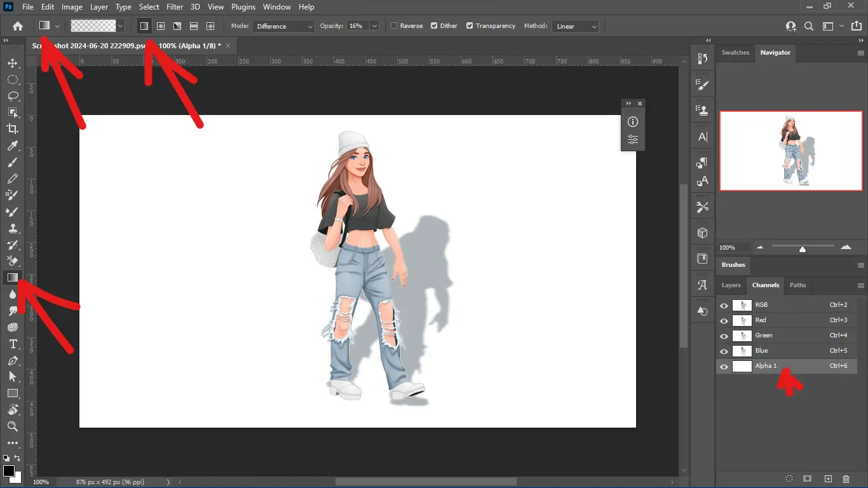Select the Horizontal Type tool
Viewport: 868px width, 488px height.
[13, 344]
